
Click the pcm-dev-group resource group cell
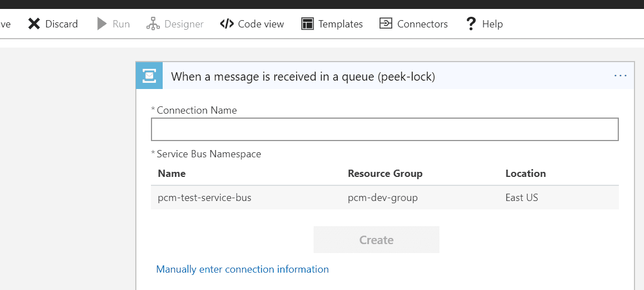tap(383, 198)
